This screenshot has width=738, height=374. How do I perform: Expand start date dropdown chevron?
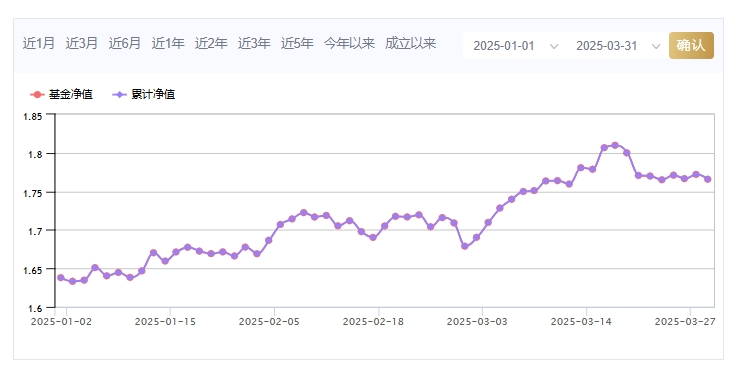tap(554, 46)
